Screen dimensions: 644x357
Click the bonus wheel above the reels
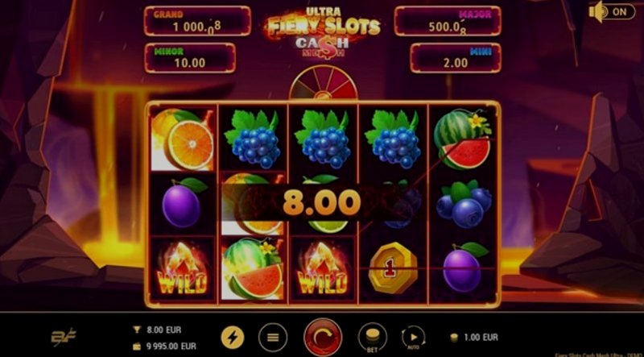click(323, 83)
